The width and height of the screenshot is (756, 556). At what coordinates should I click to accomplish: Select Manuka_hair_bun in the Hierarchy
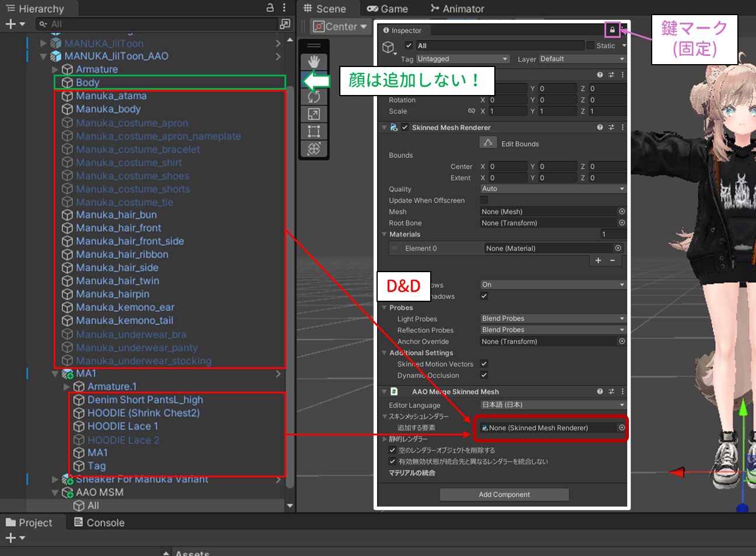(116, 214)
